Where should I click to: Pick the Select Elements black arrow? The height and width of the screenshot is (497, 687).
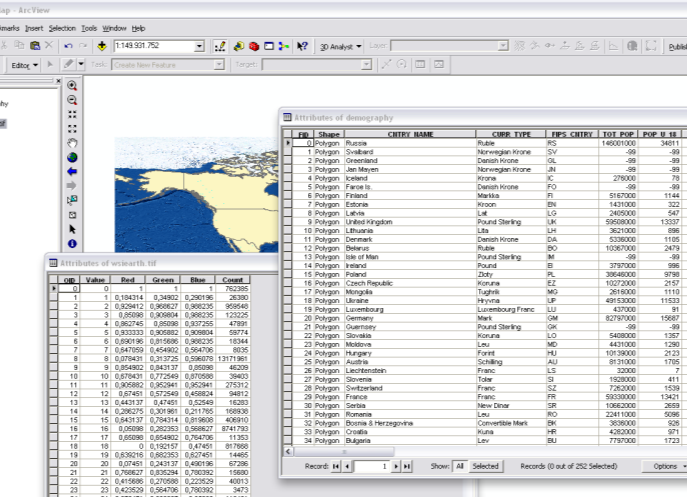point(72,229)
